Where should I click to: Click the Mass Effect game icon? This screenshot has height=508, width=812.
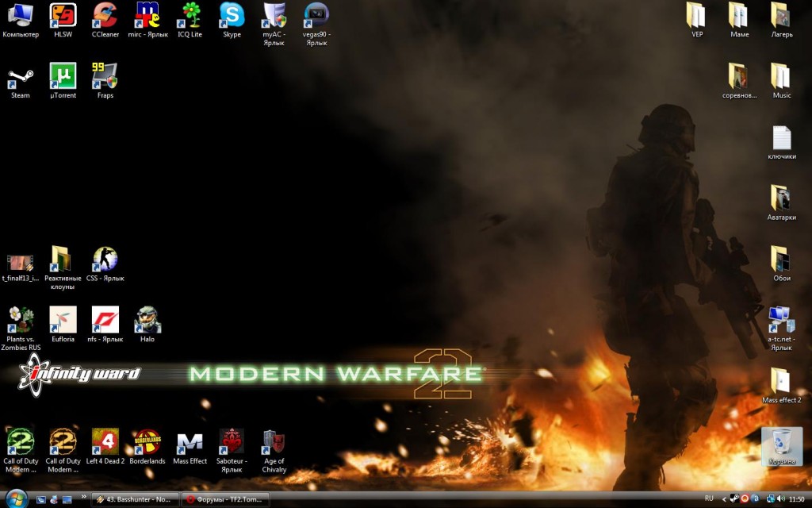click(x=190, y=442)
